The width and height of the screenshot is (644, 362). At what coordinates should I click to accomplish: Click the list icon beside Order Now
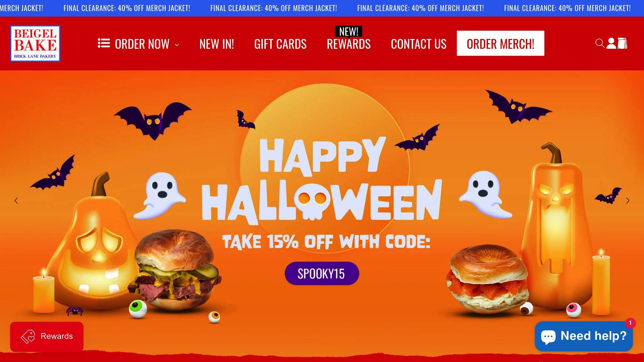tap(104, 43)
